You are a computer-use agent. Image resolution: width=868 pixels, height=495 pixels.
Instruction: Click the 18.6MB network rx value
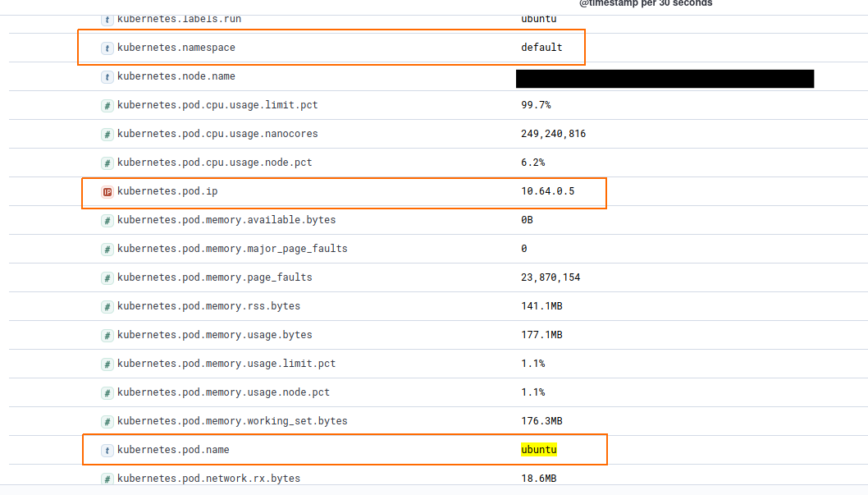[539, 479]
